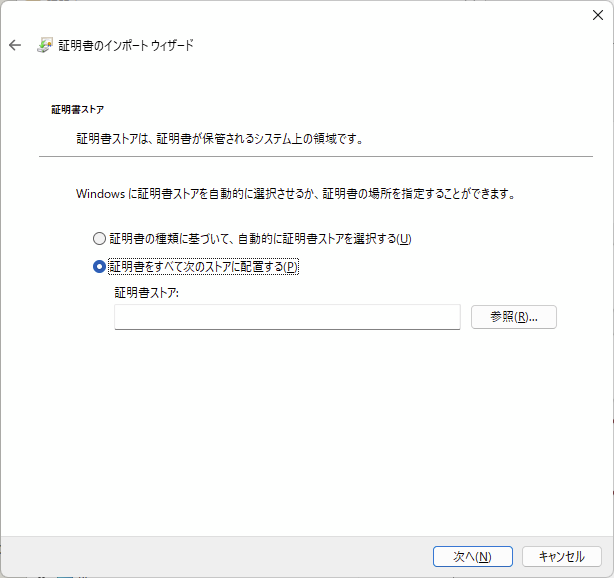Click the text 証明書ストアは、証明書が保管されるシステム上の領域です。
The height and width of the screenshot is (578, 614).
click(x=220, y=139)
